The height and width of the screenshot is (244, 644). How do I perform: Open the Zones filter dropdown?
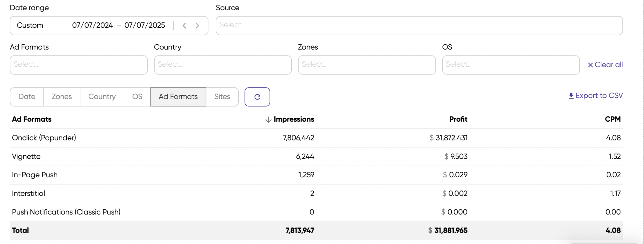pos(366,65)
